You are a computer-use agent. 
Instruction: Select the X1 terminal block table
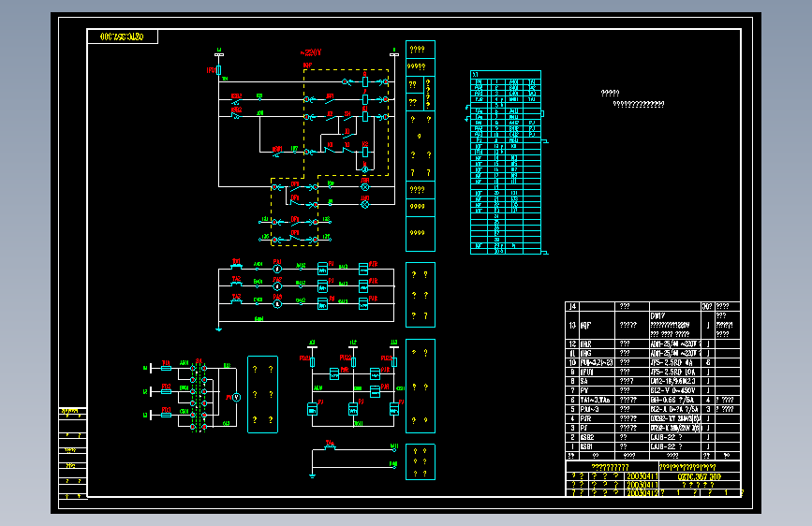[506, 163]
